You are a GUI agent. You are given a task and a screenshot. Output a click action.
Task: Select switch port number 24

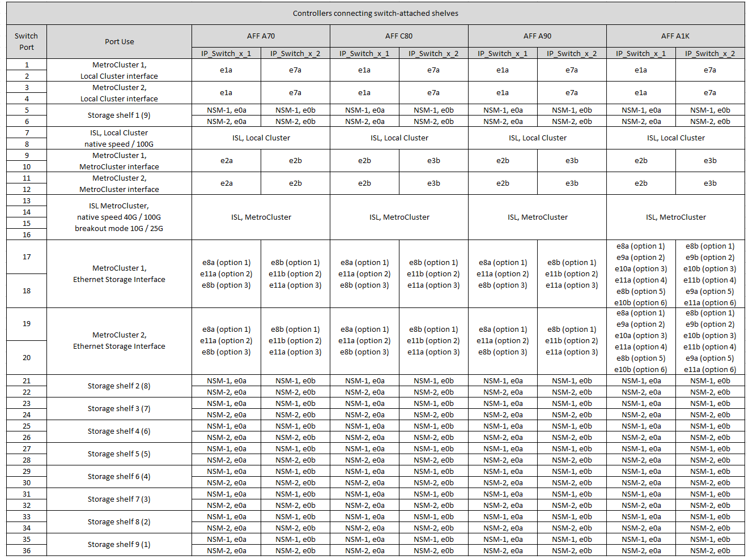click(x=27, y=414)
